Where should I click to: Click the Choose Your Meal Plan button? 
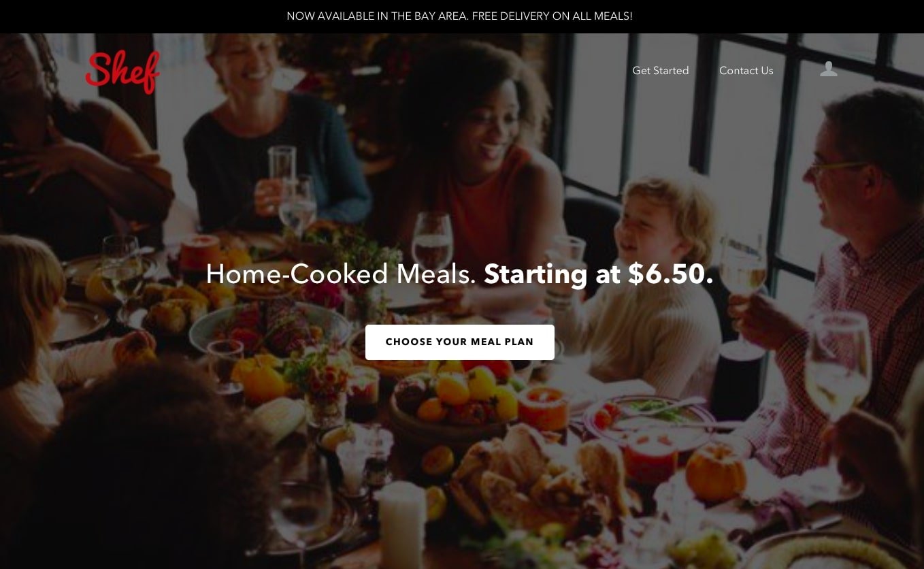[460, 342]
